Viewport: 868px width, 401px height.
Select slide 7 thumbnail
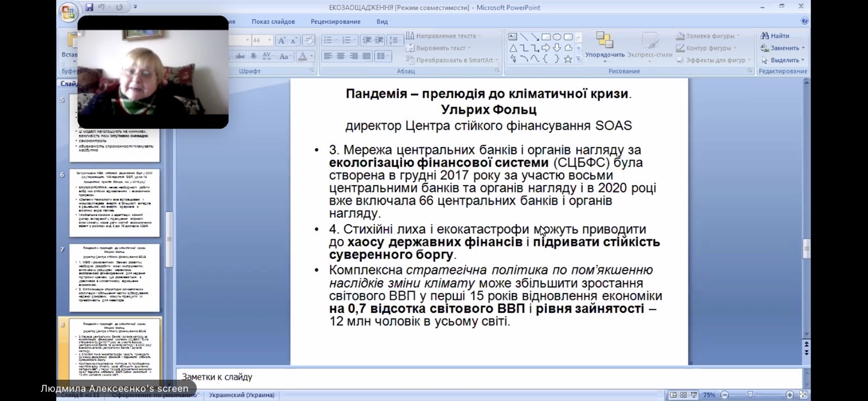coord(114,278)
